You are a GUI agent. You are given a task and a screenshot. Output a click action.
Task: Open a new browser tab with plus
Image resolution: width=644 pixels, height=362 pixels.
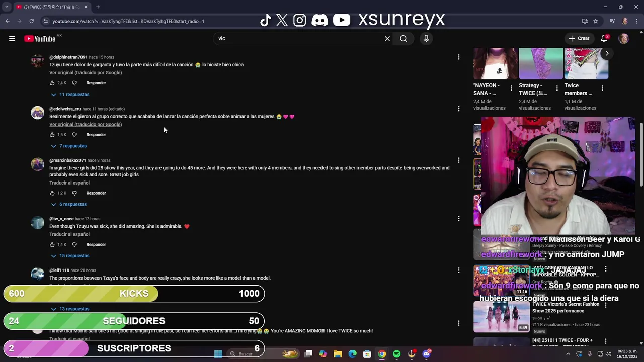[98, 7]
